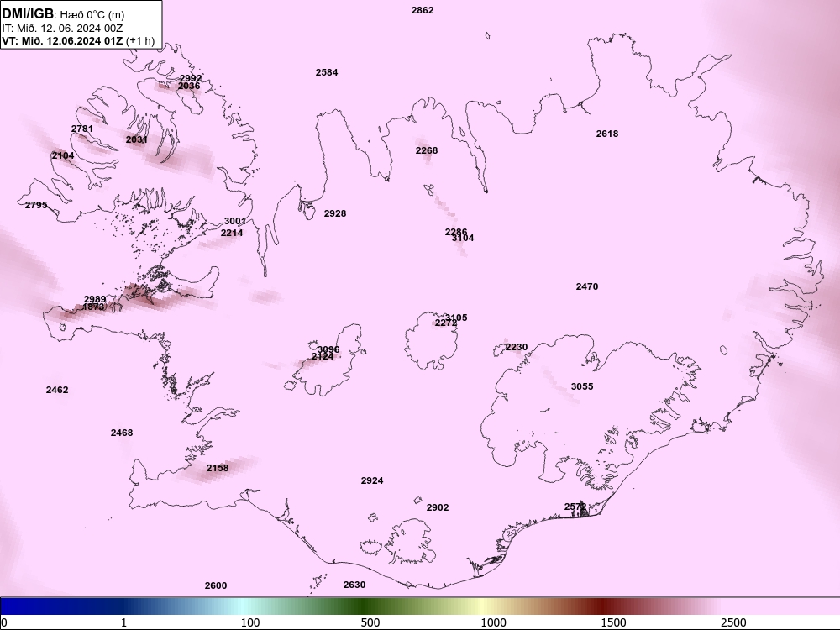
Task: Click the map value 3096
Action: (x=328, y=349)
